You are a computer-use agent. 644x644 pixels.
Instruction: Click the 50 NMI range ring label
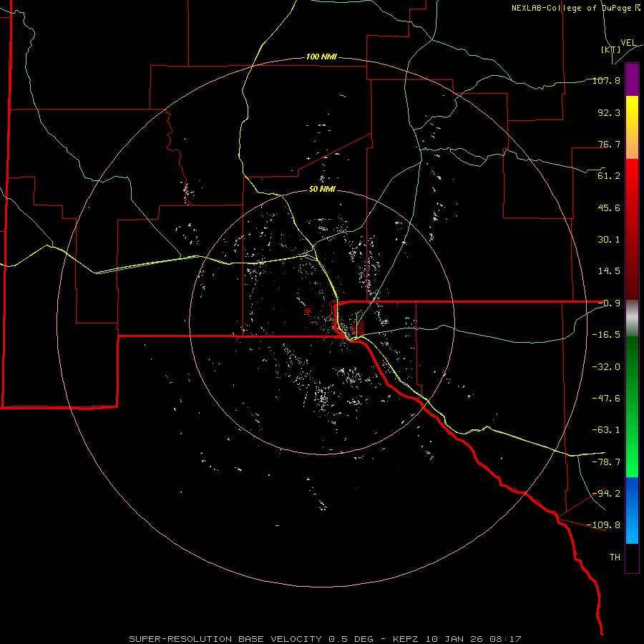pos(322,190)
